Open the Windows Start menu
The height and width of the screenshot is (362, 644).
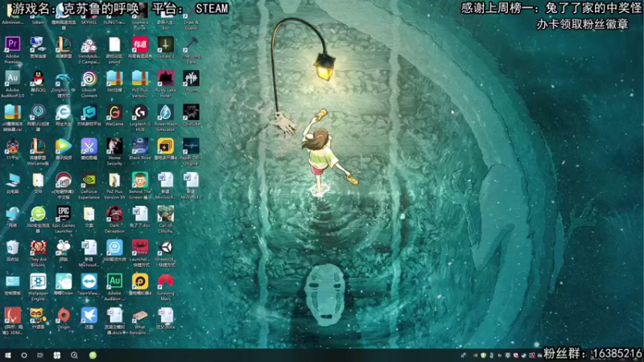pyautogui.click(x=8, y=356)
